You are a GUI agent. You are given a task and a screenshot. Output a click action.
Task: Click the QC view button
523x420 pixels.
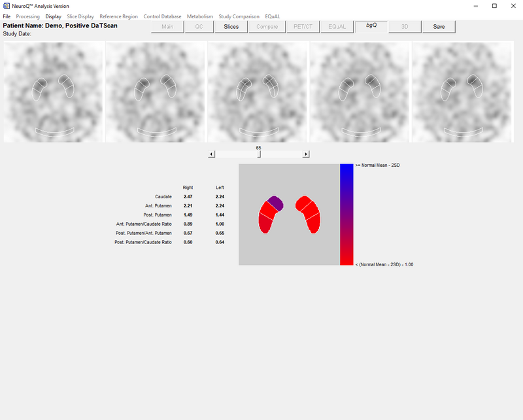tap(199, 27)
